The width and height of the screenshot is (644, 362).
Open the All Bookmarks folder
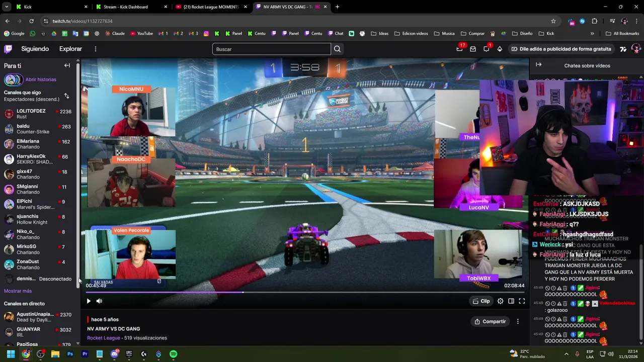(x=622, y=34)
